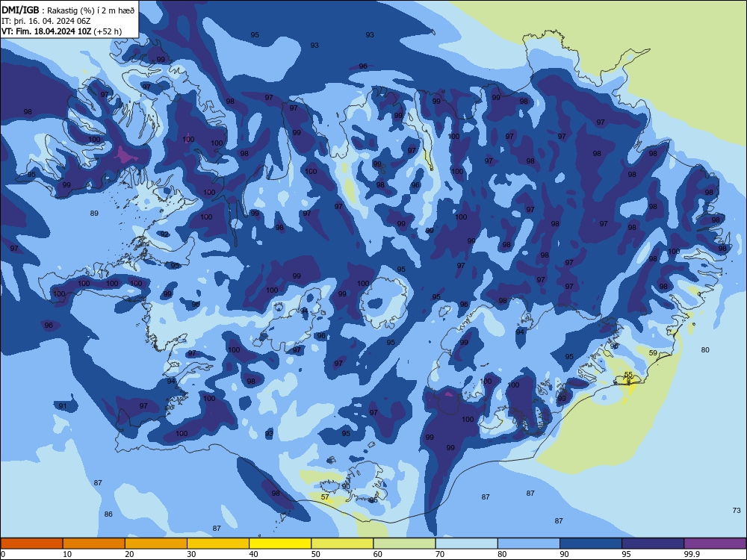Image resolution: width=747 pixels, height=560 pixels.
Task: Click the humidity value 86 on the map
Action: [x=108, y=514]
